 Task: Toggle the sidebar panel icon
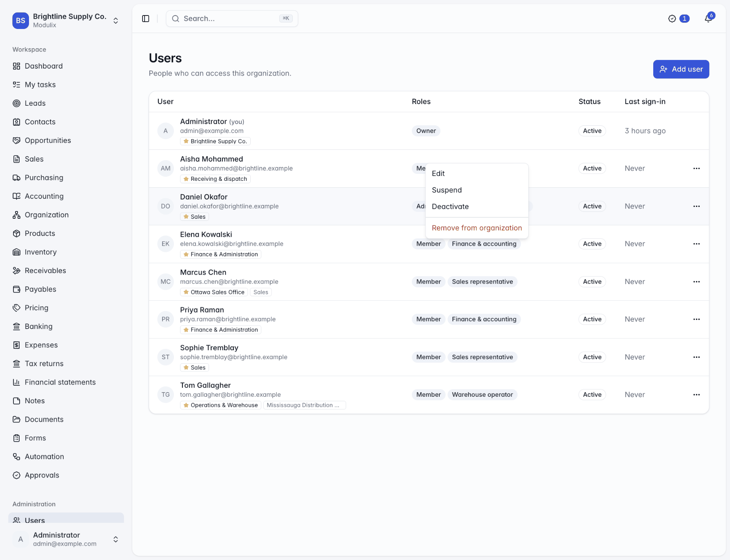click(x=146, y=18)
